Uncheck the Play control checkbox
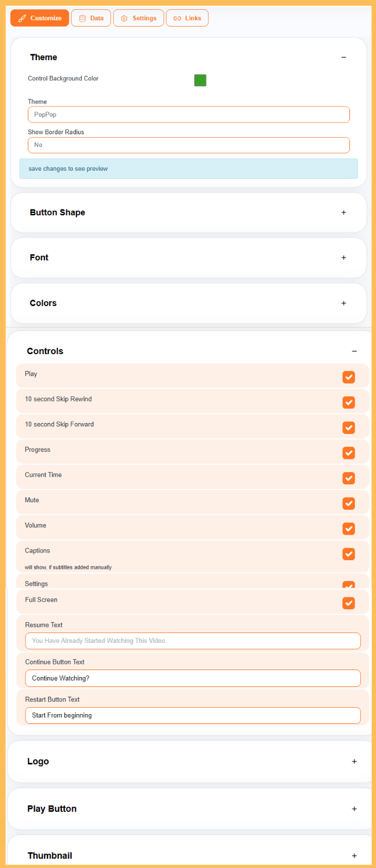Screen dimensions: 376x868 [x=348, y=377]
